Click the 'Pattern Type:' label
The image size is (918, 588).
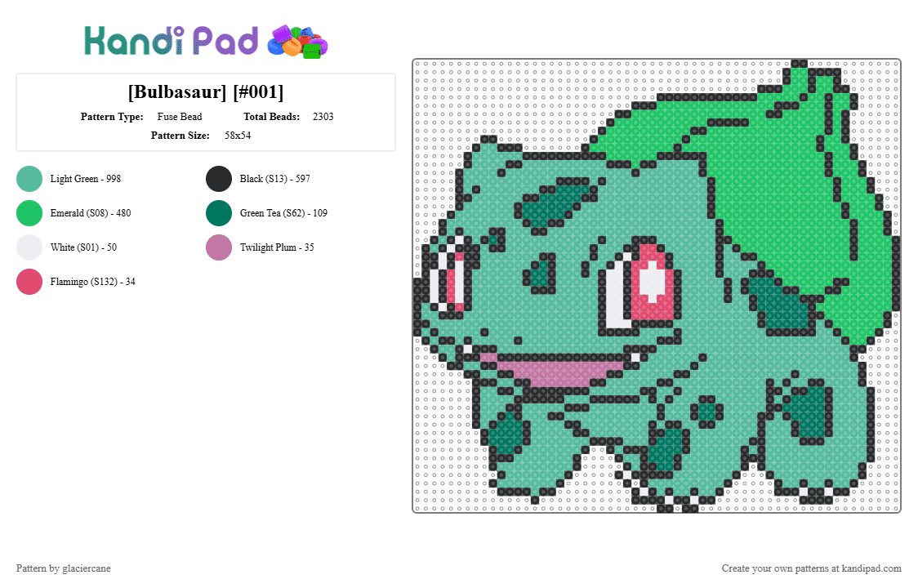point(112,117)
